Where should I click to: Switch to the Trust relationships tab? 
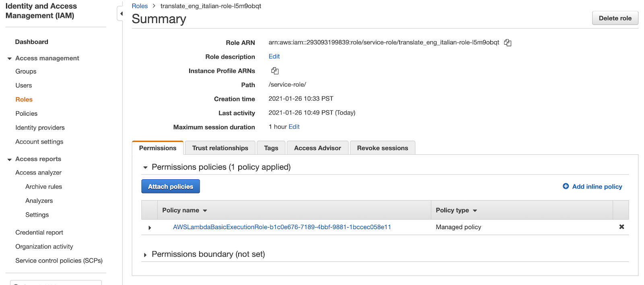(220, 148)
